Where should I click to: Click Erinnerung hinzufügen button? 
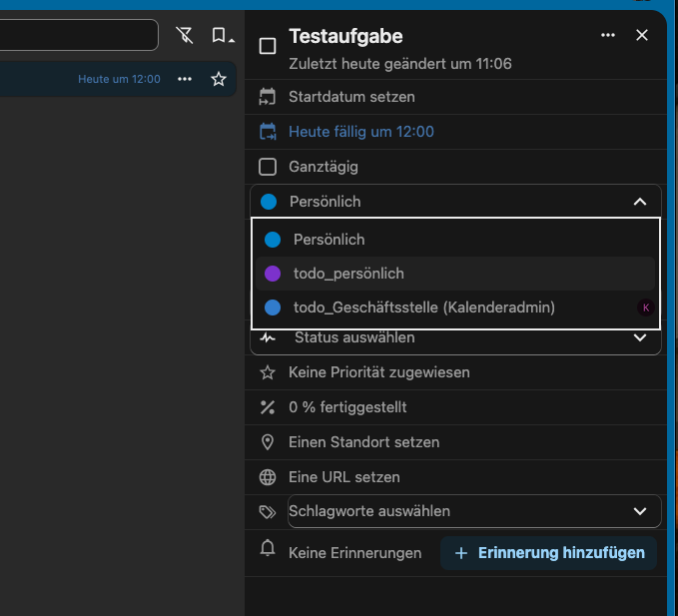548,552
